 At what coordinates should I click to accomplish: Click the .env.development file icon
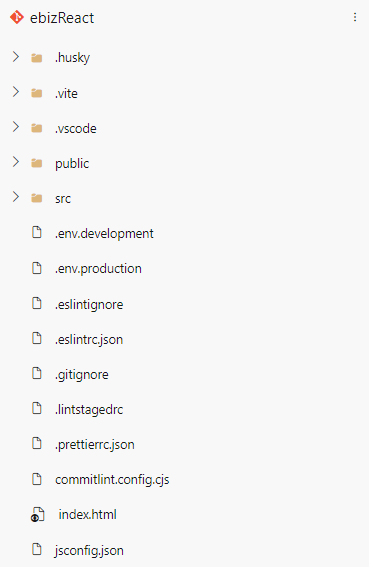37,233
